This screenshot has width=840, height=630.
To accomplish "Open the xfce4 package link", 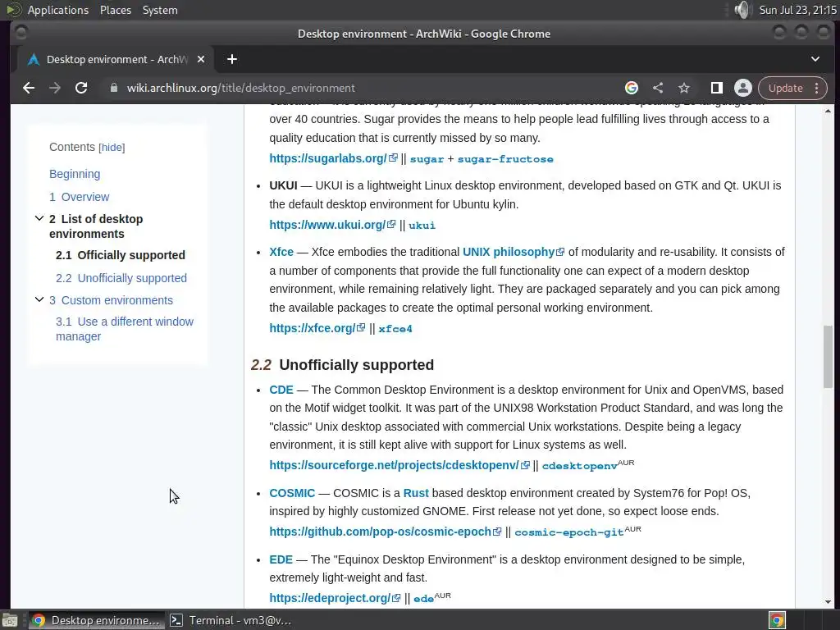I will coord(395,329).
